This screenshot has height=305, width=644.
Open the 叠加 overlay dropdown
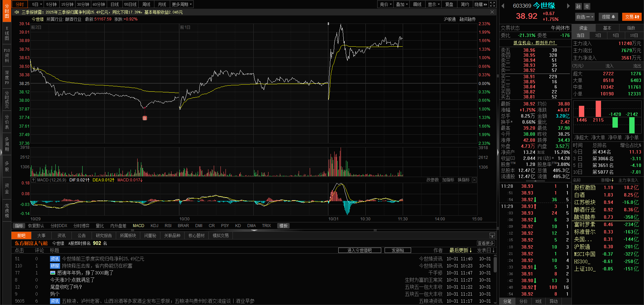pyautogui.click(x=402, y=4)
